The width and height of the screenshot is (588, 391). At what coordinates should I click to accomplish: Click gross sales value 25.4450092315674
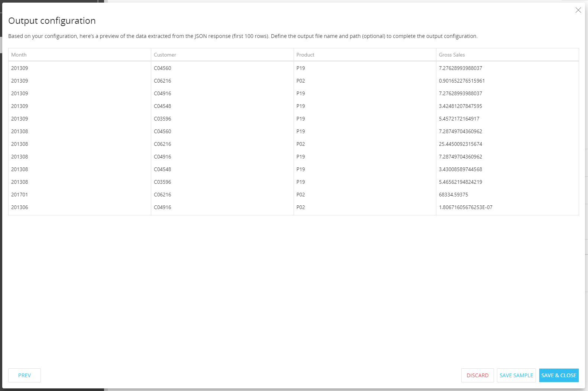pos(460,144)
